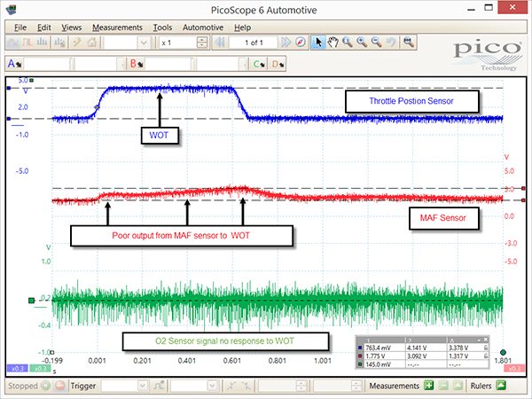Viewport: 532px width, 399px height.
Task: Toggle Channel A options button
Action: 14,64
